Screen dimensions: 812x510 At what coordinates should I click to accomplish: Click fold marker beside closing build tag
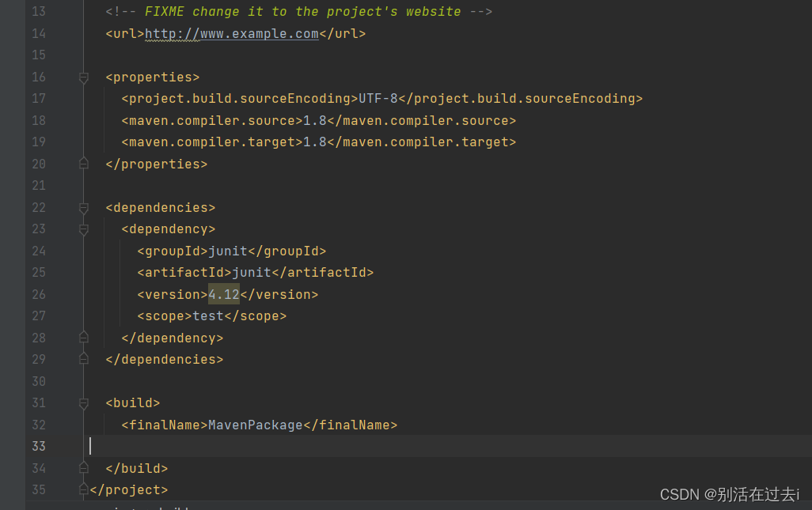[x=83, y=468]
